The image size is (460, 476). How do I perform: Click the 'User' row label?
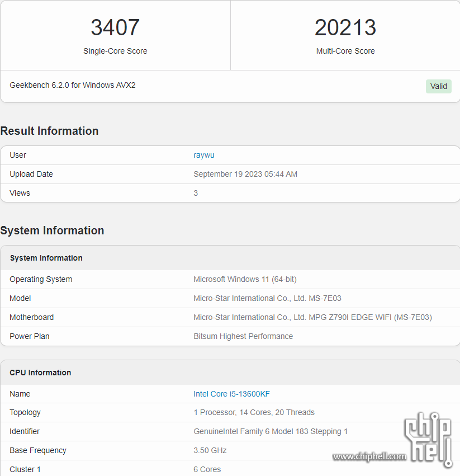pos(18,155)
